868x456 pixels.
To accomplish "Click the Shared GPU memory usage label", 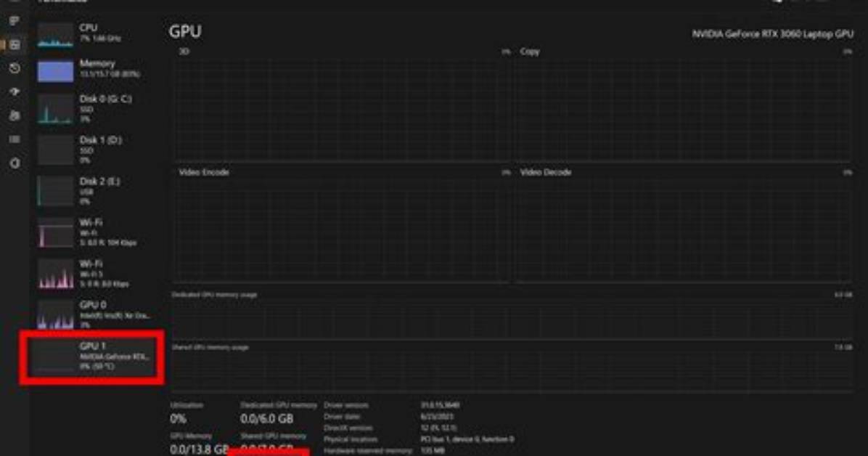I will coord(210,347).
